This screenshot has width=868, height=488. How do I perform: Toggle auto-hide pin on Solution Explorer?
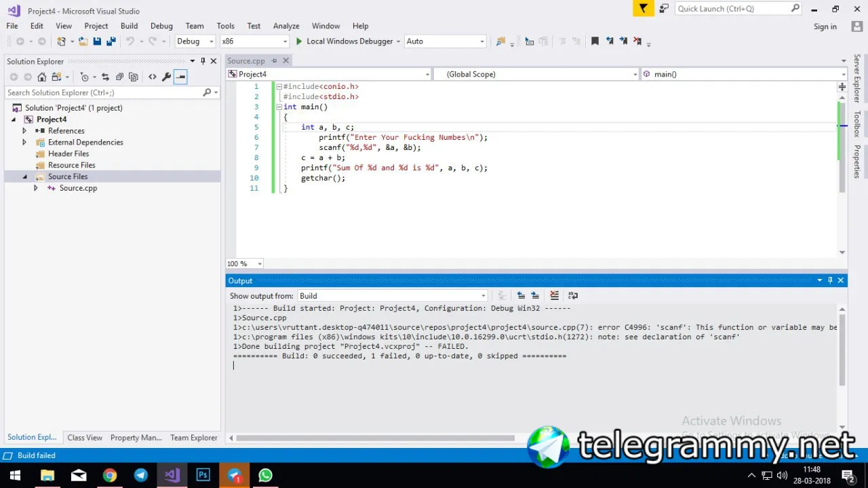point(203,61)
